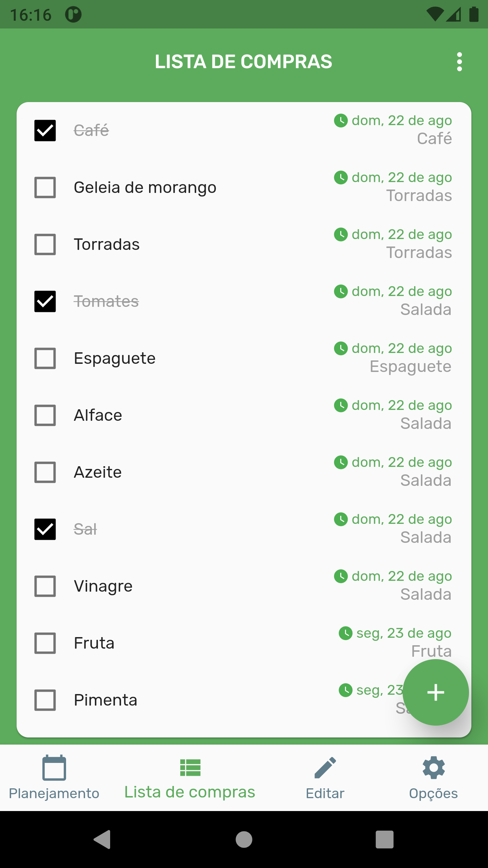Tick the Vinagre checkbox
The image size is (488, 868).
click(45, 586)
